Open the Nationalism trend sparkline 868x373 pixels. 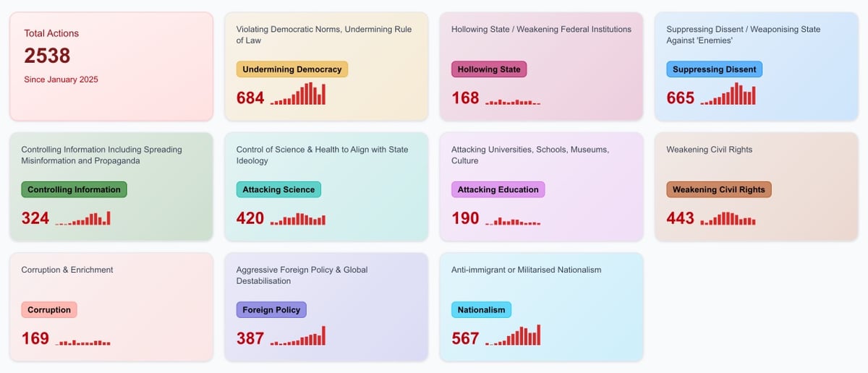513,335
